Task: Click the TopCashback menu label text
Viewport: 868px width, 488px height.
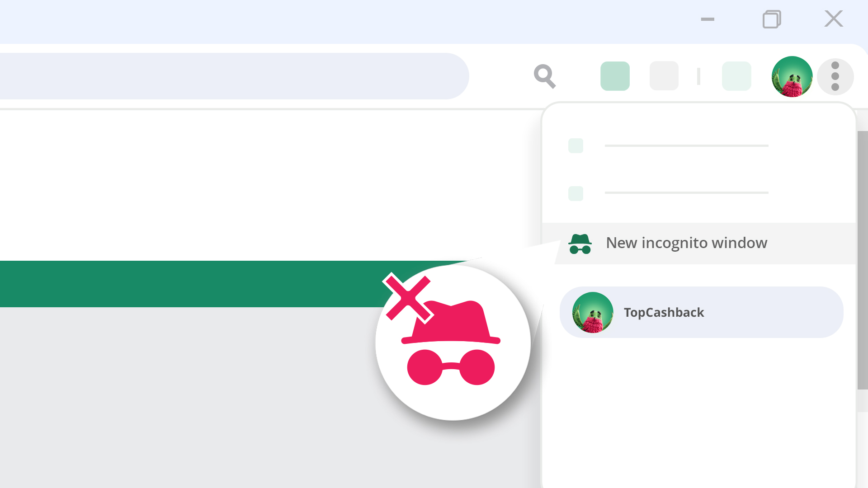Action: [x=664, y=312]
